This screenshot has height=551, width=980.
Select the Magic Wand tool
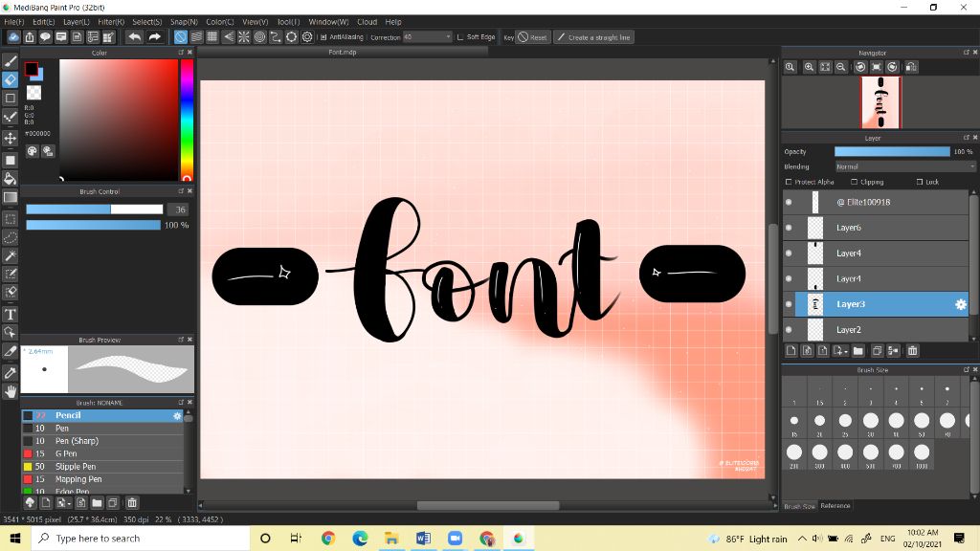[x=10, y=255]
